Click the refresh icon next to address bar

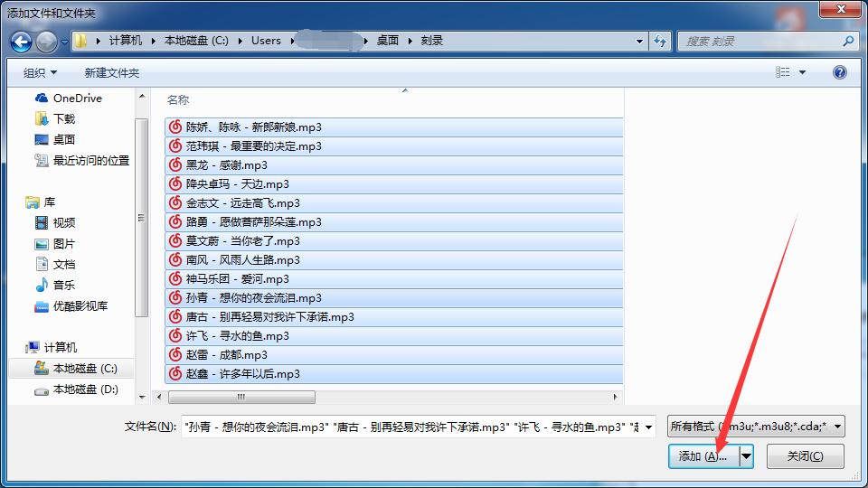coord(660,41)
